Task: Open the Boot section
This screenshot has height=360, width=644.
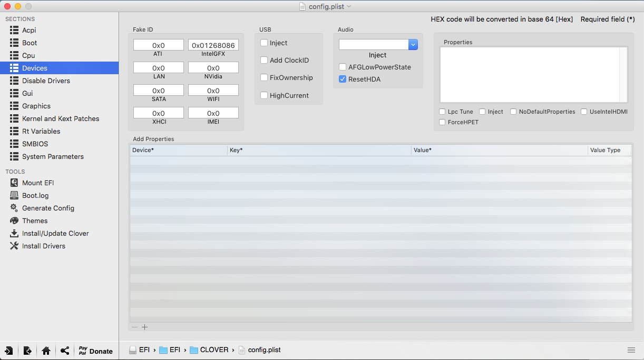Action: point(59,43)
